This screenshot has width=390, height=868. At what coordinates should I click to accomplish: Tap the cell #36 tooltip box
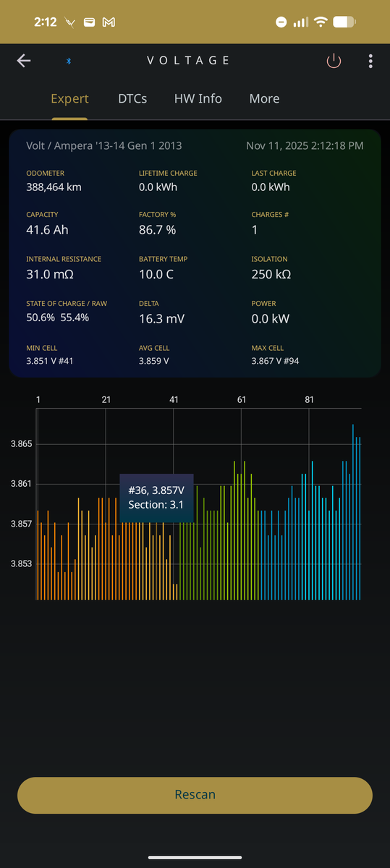coord(157,498)
